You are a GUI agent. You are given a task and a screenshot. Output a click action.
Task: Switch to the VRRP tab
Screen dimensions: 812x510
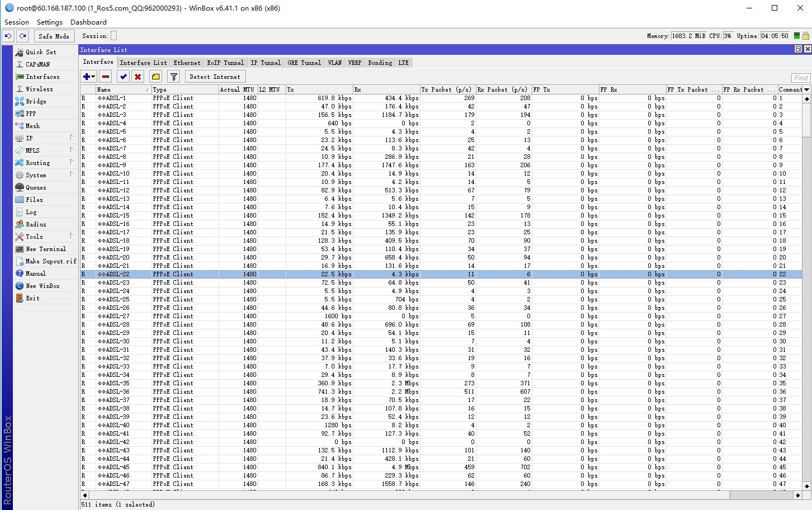coord(355,63)
